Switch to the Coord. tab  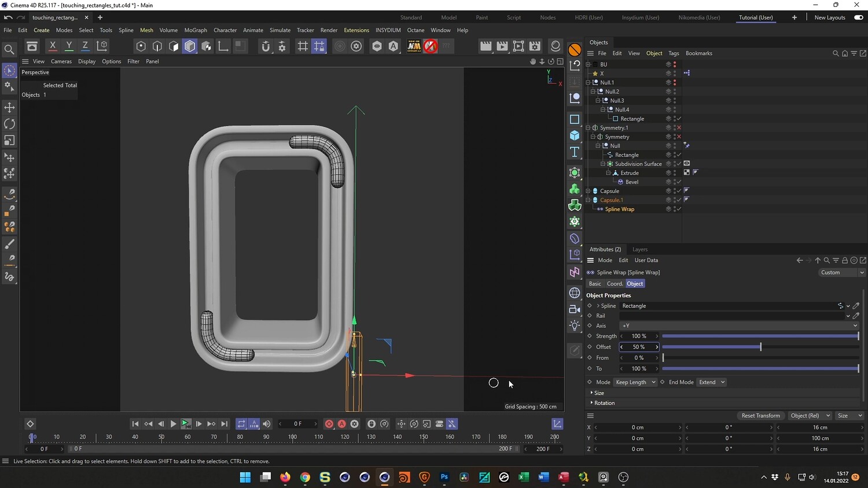[x=615, y=284]
